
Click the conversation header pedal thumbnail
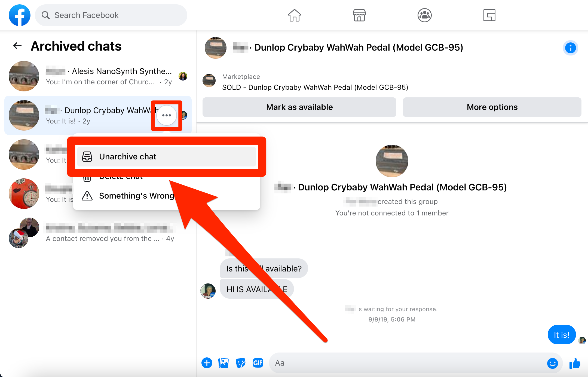(x=216, y=48)
